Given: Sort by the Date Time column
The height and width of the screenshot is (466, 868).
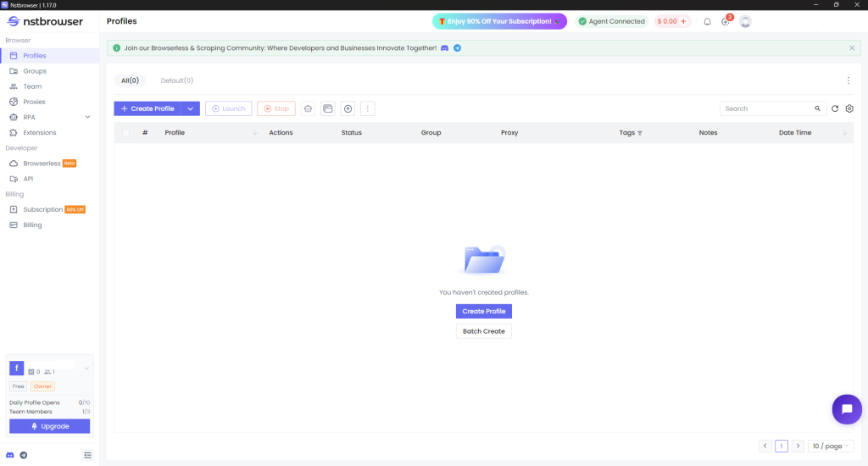Looking at the screenshot, I should (x=845, y=133).
